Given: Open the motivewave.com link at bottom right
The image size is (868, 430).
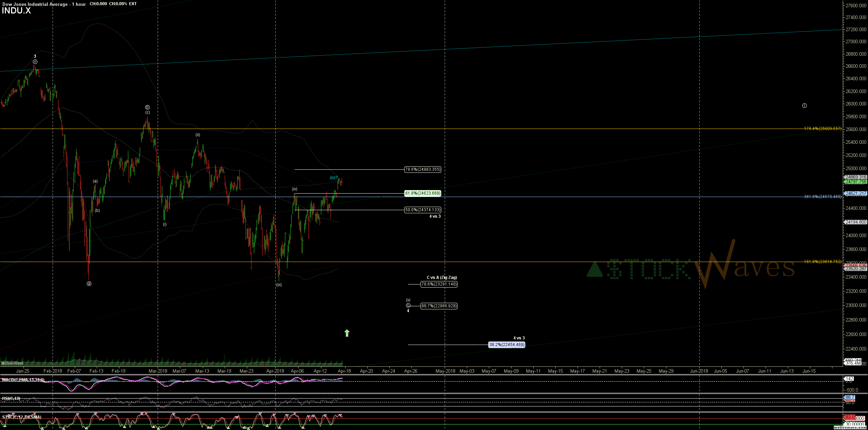Looking at the screenshot, I should click(850, 428).
